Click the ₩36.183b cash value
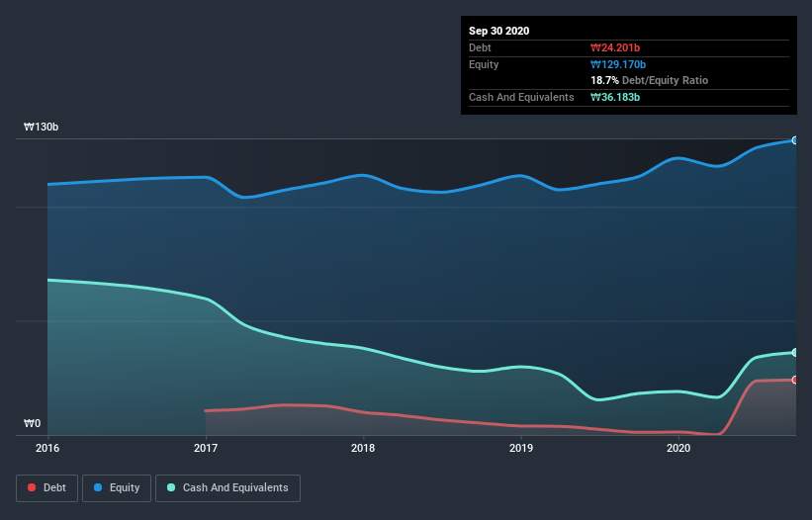 (615, 97)
